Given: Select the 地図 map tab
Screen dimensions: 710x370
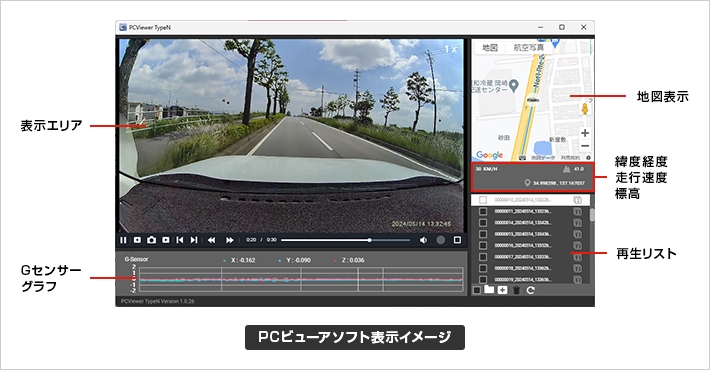Looking at the screenshot, I should coord(490,47).
